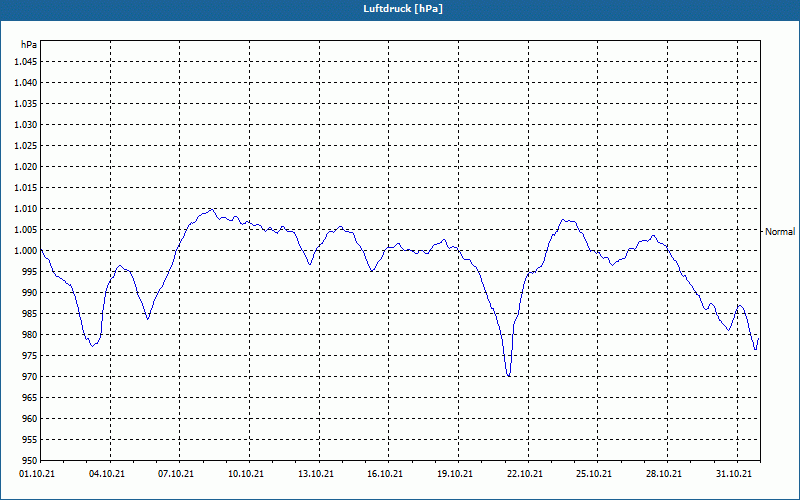The height and width of the screenshot is (500, 800).
Task: Click the pressure peak near 1.010
Action: point(211,209)
